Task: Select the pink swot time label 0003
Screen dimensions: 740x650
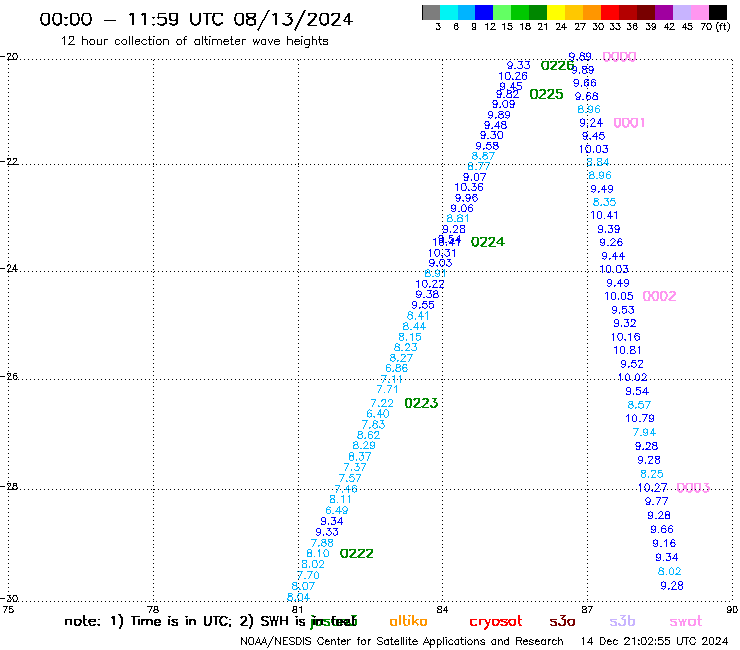Action: point(693,488)
